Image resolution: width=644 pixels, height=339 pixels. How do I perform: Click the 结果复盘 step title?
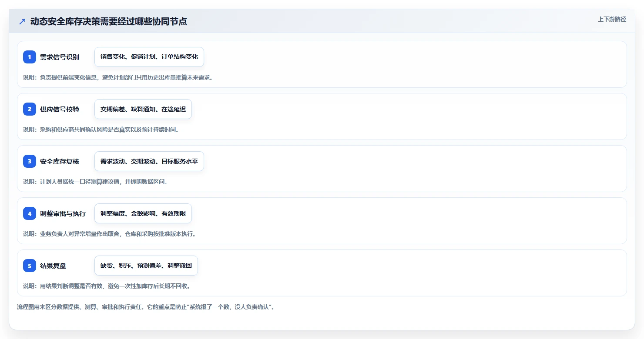(x=53, y=266)
